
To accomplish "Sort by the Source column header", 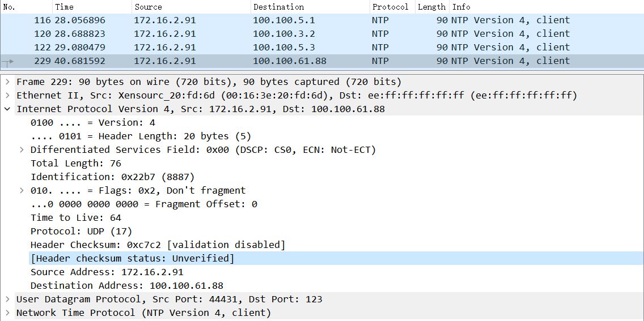I will (x=191, y=7).
